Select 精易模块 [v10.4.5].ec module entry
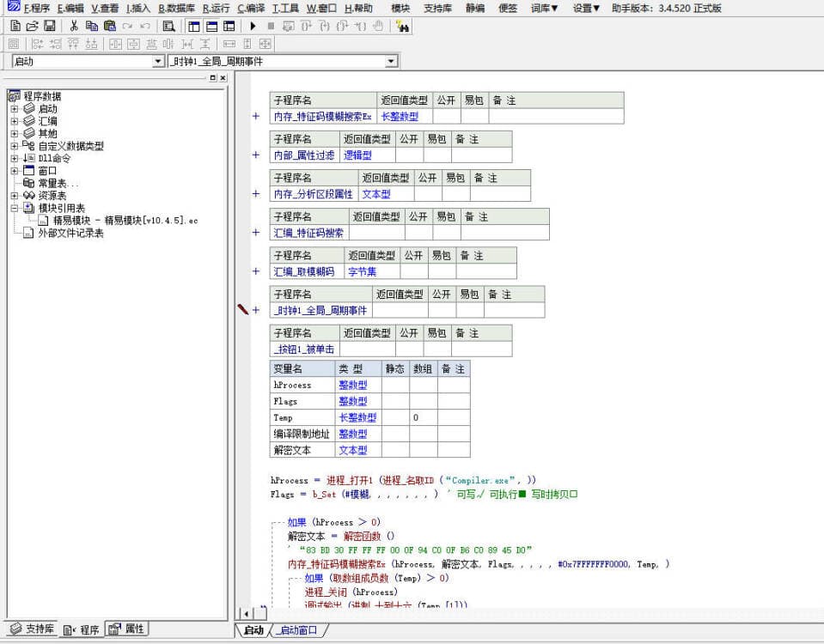 (125, 221)
